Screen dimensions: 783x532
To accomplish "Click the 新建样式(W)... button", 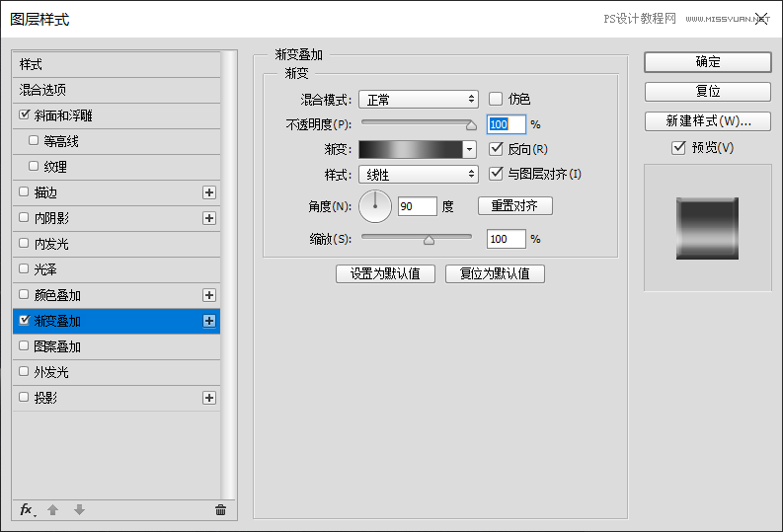I will tap(708, 121).
